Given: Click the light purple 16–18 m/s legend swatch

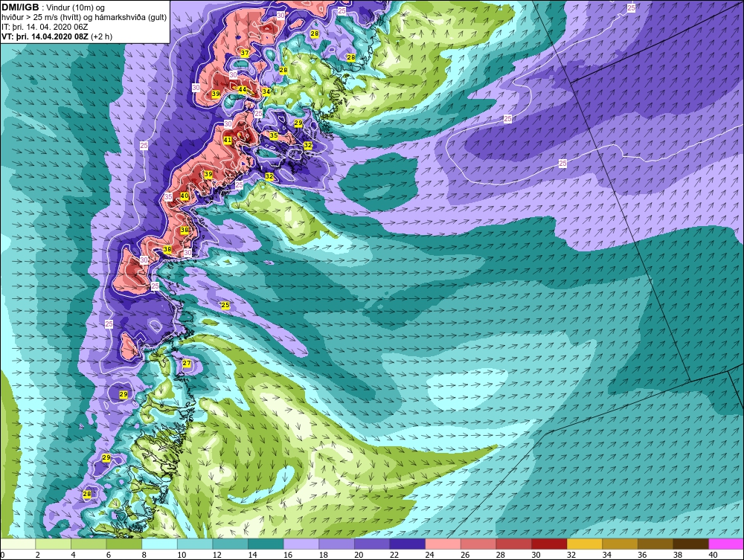Looking at the screenshot, I should point(301,544).
